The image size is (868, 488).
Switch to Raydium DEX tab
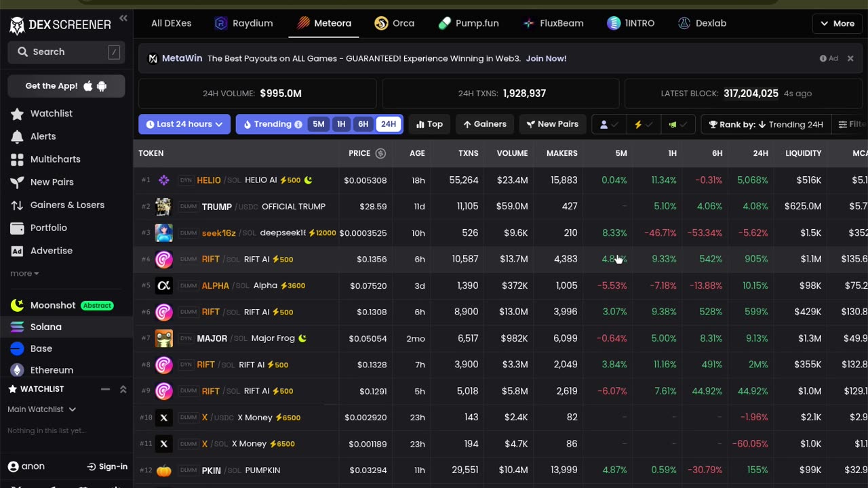coord(243,23)
